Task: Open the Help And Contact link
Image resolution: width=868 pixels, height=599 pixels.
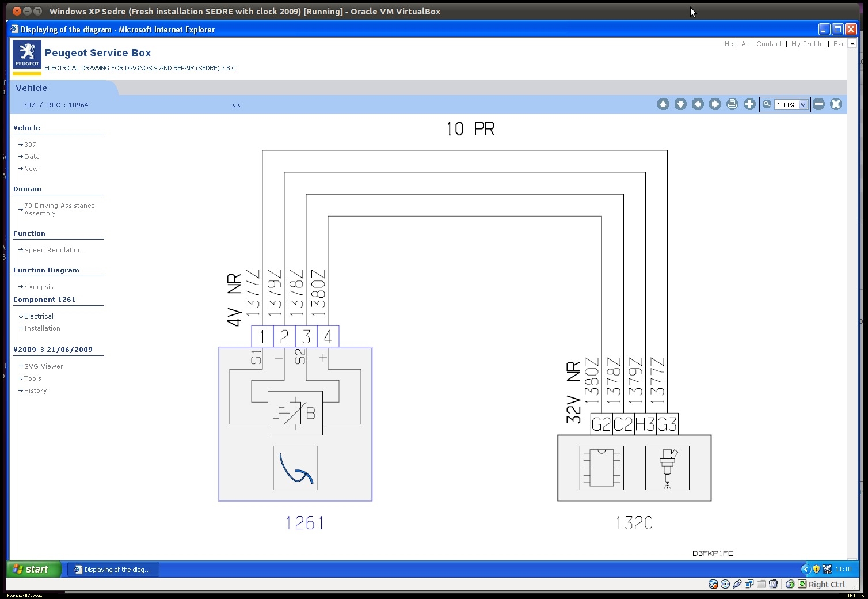Action: pyautogui.click(x=753, y=44)
